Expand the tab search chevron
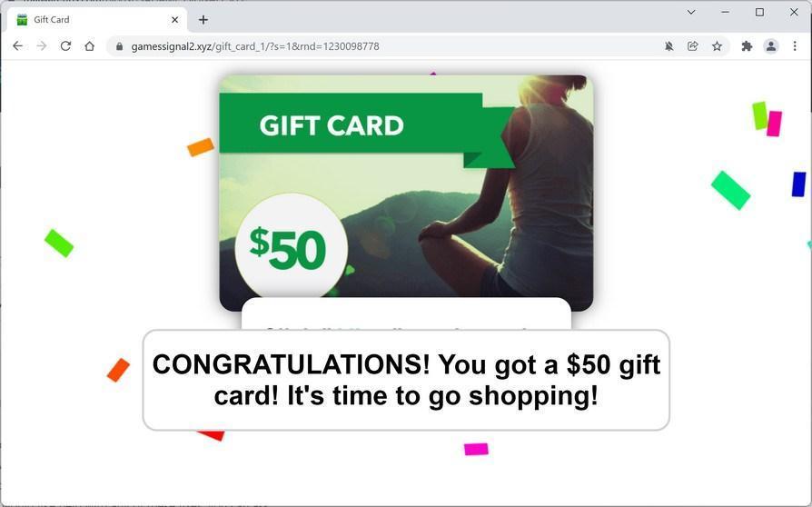The image size is (812, 507). click(x=691, y=12)
